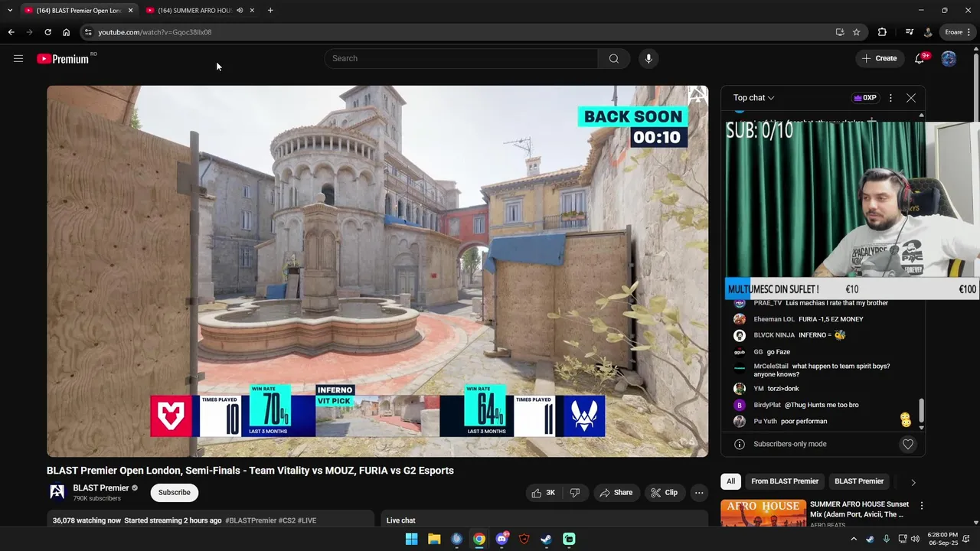This screenshot has width=980, height=551.
Task: Subscribe to BLAST Premier channel
Action: point(175,493)
